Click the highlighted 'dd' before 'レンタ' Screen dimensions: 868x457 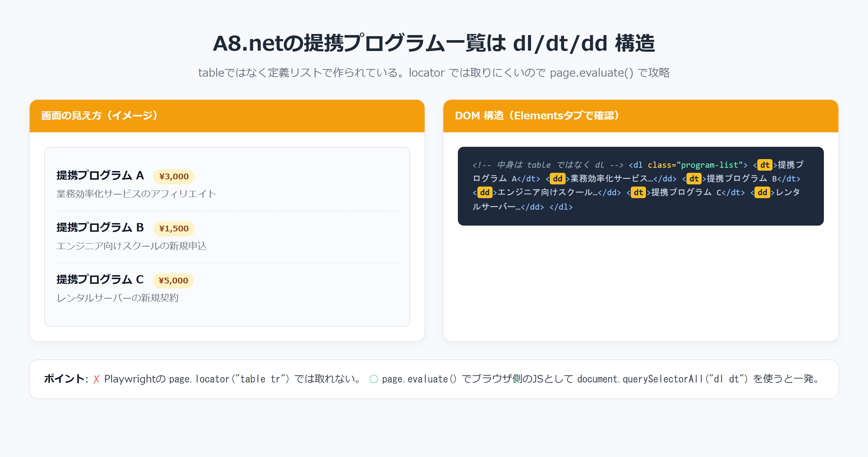762,192
